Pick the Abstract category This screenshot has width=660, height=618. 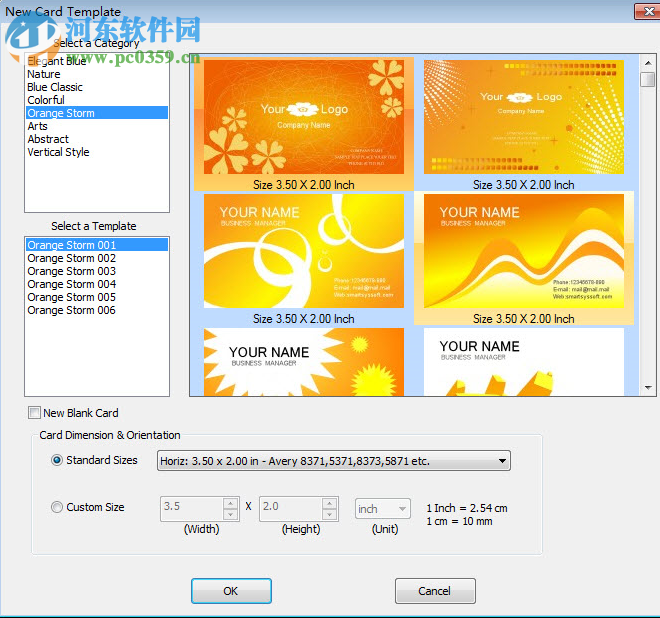pyautogui.click(x=97, y=139)
